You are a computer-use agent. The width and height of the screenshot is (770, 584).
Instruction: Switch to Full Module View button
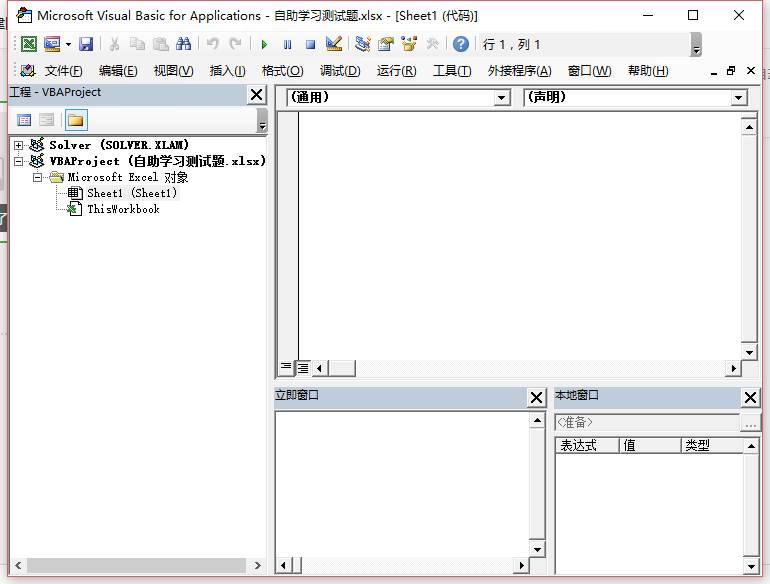pos(302,368)
